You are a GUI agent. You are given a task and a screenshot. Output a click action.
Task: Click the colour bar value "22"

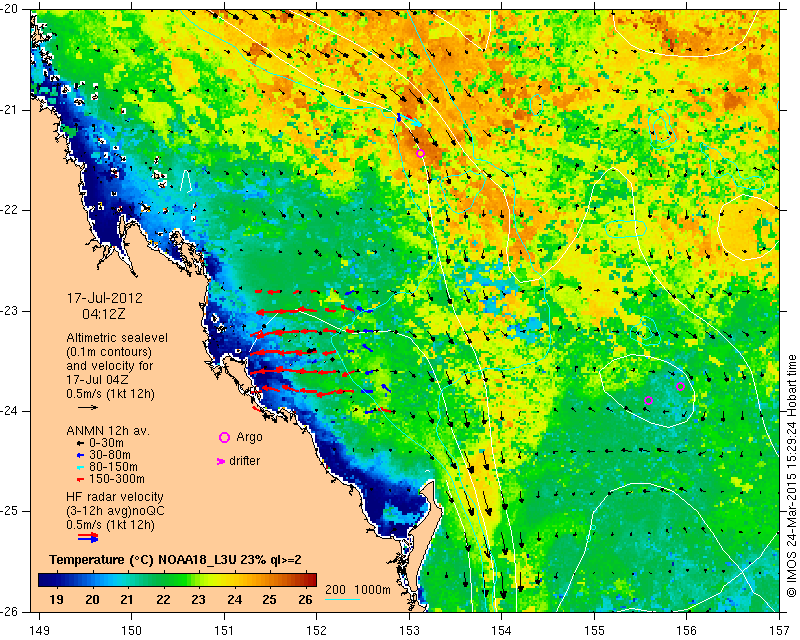(163, 600)
